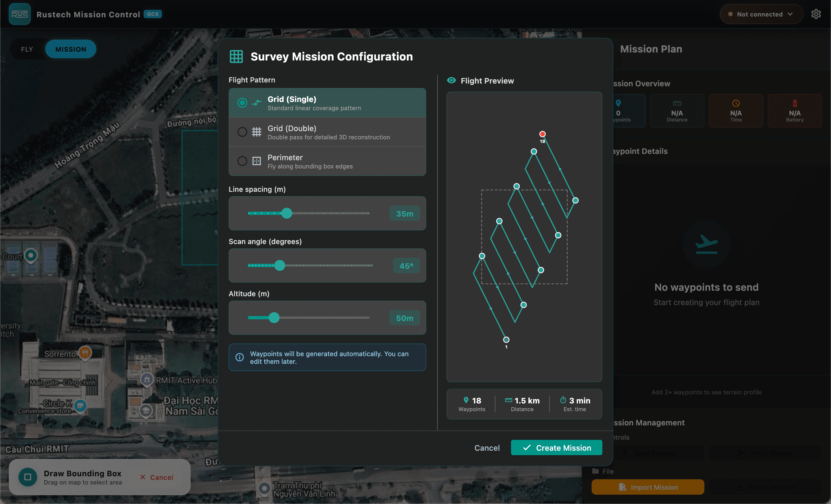
Task: Click the 50m altitude value
Action: click(x=405, y=318)
